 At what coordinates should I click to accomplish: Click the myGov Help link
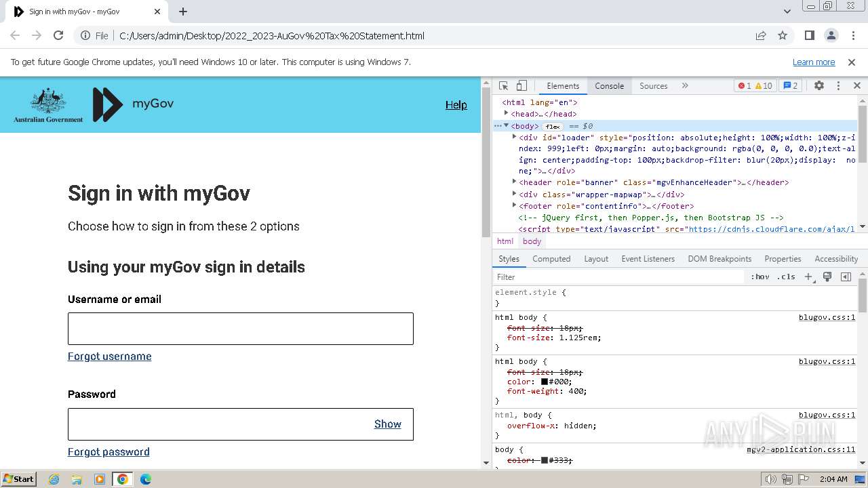click(456, 104)
